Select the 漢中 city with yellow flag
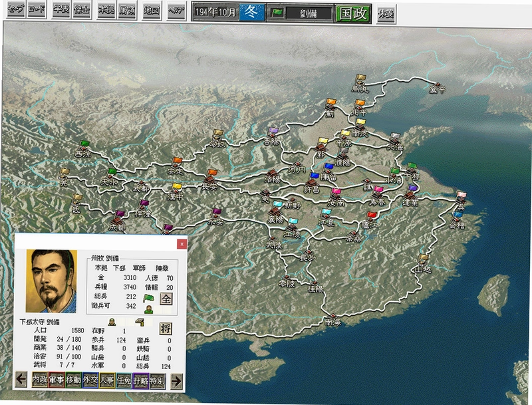 175,192
